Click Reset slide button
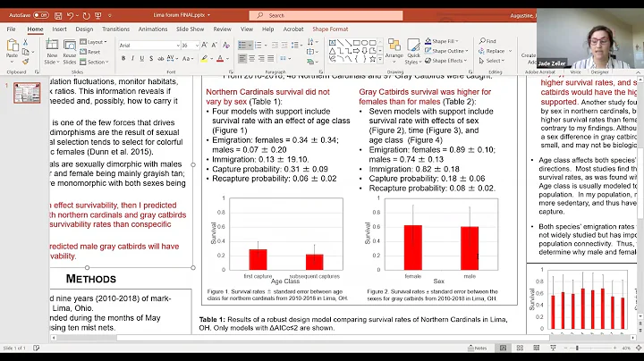The width and height of the screenshot is (644, 361). (90, 52)
